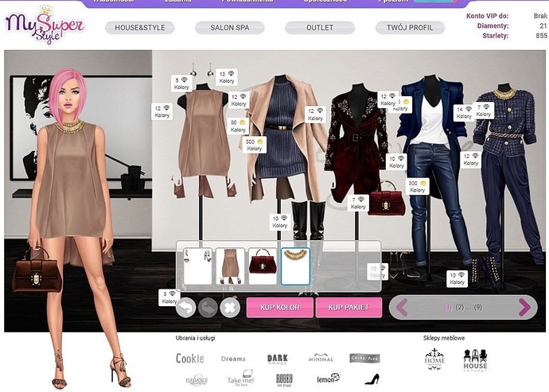Select the heels thumbnail in outfit tray
Screen dimensions: 549x392
pyautogui.click(x=198, y=266)
